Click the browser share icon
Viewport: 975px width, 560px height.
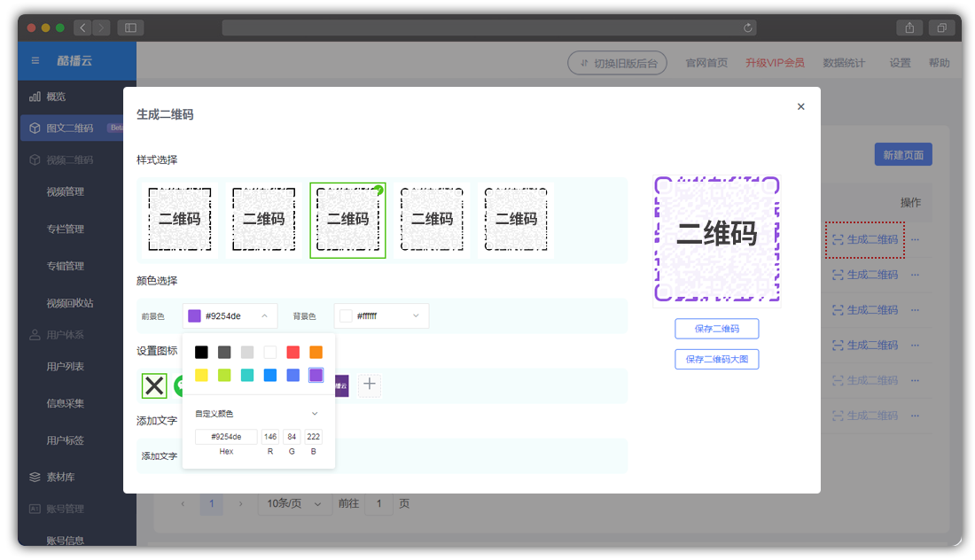click(x=909, y=27)
